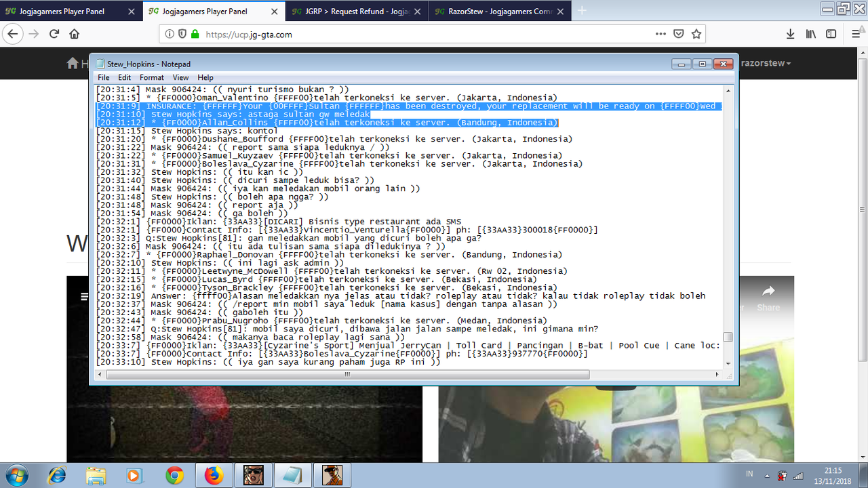Screen dimensions: 868x488
Task: Click the IN language indicator
Action: (749, 474)
